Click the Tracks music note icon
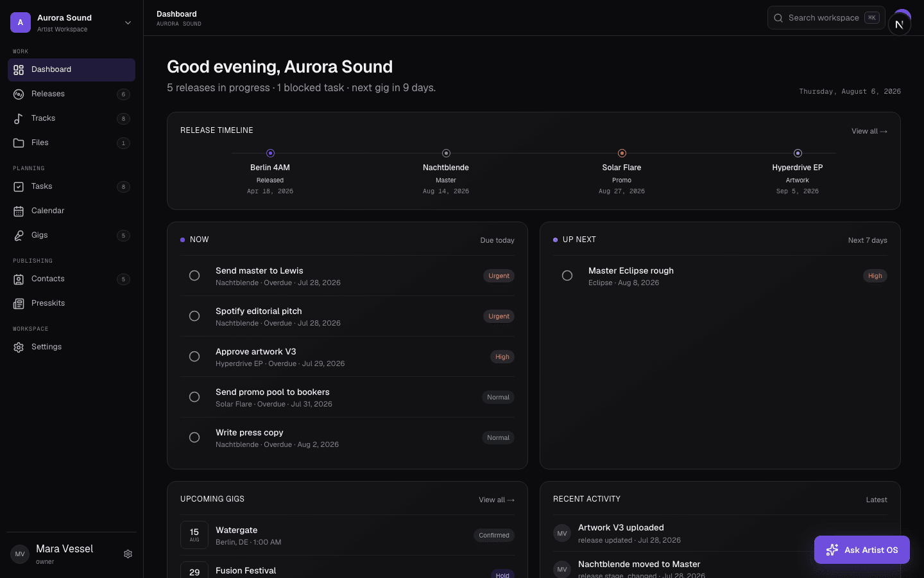The height and width of the screenshot is (578, 924). (x=19, y=119)
